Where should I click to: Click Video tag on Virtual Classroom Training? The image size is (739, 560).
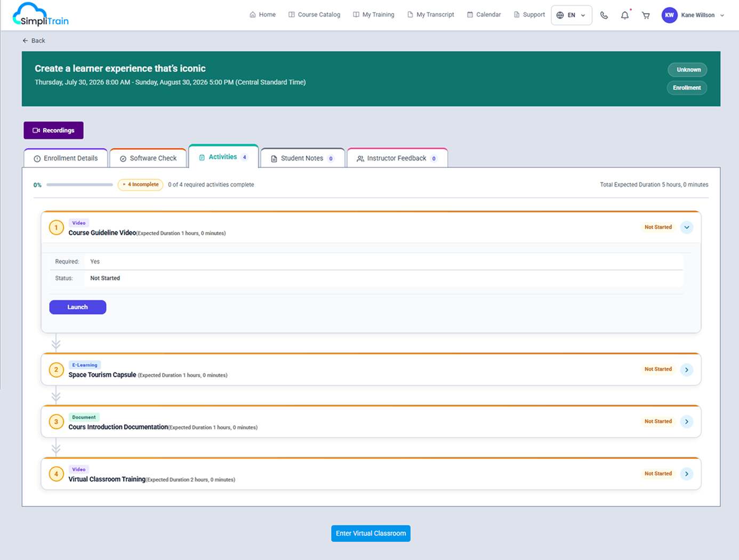[79, 469]
